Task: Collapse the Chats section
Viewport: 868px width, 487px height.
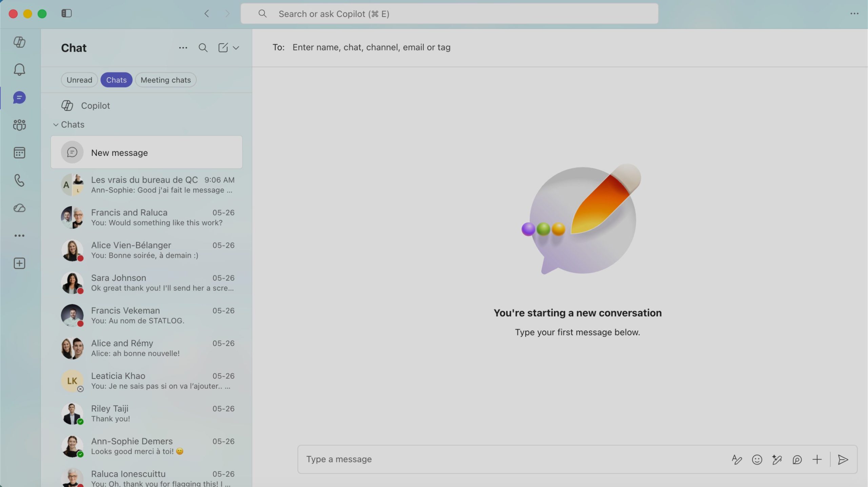Action: coord(56,125)
